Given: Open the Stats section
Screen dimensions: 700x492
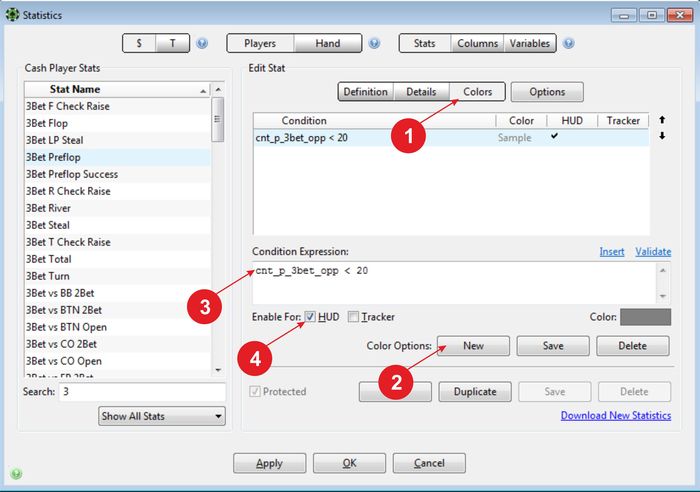Looking at the screenshot, I should [425, 43].
